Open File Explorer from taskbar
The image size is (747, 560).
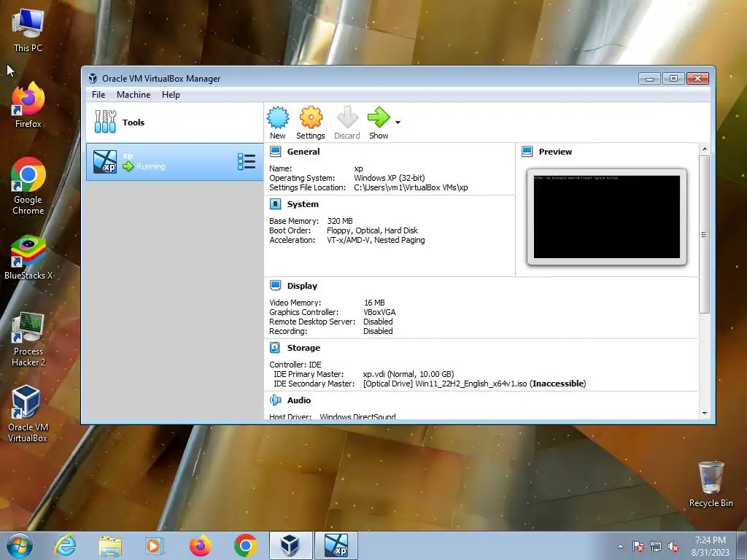point(110,545)
